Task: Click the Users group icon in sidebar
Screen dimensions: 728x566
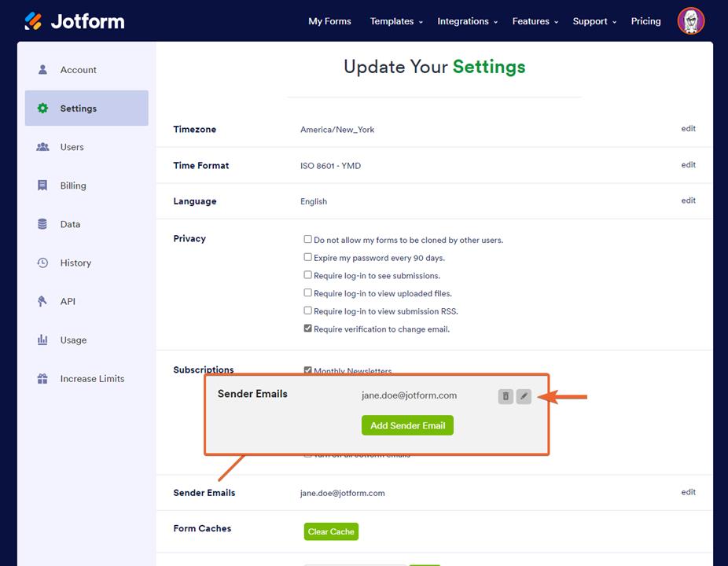Action: [42, 147]
